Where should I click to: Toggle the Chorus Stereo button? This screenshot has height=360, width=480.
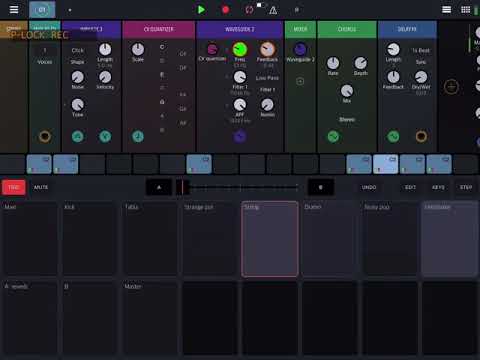(347, 119)
